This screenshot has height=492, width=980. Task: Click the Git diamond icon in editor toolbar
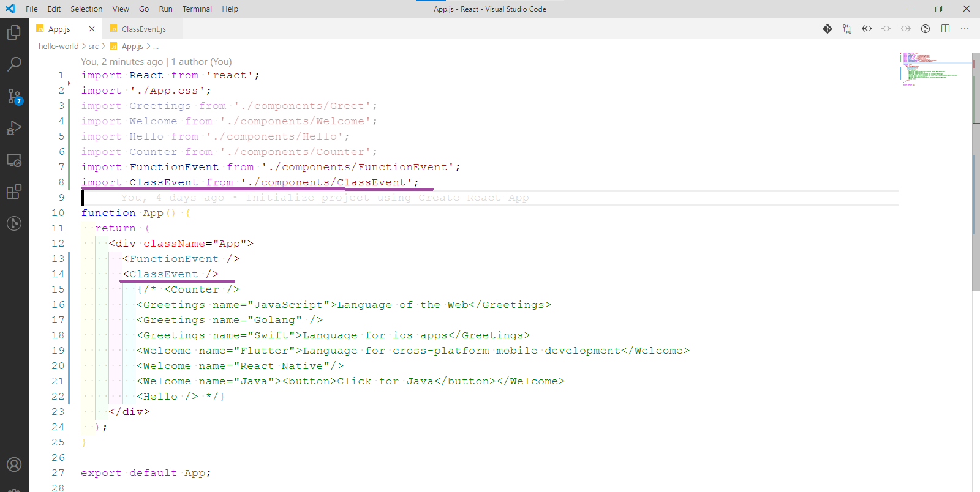[827, 29]
